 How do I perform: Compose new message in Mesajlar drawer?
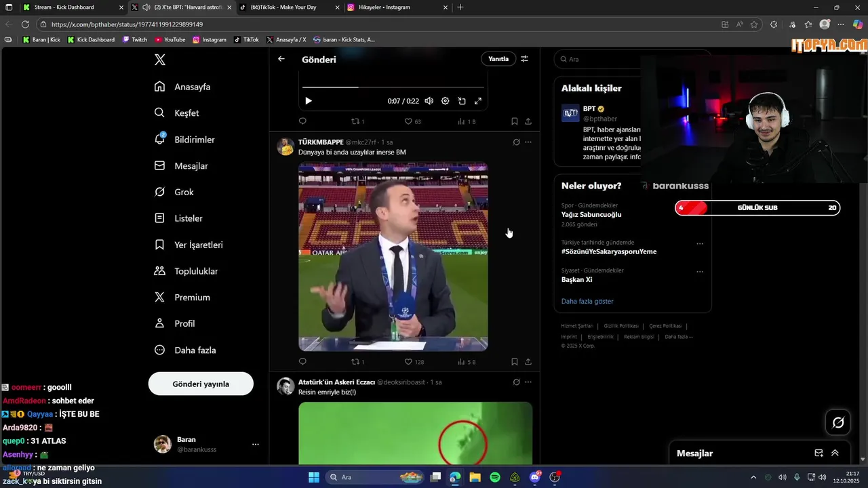coord(818,453)
